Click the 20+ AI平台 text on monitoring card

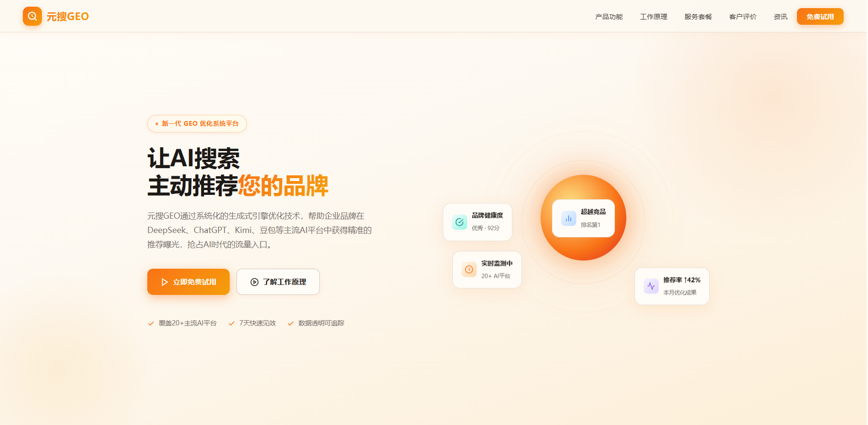(x=495, y=276)
